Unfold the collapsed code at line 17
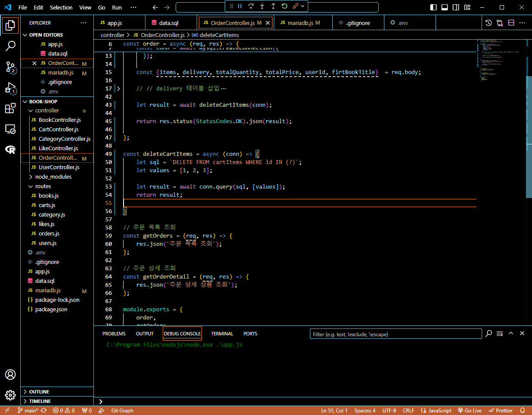The height and width of the screenshot is (415, 532). (118, 88)
